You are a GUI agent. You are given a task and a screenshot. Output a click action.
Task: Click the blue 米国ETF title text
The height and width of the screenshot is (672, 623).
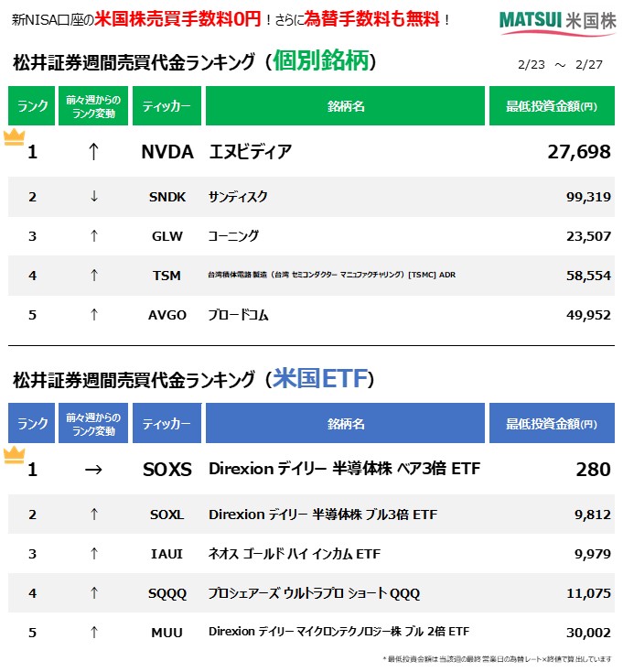point(321,378)
